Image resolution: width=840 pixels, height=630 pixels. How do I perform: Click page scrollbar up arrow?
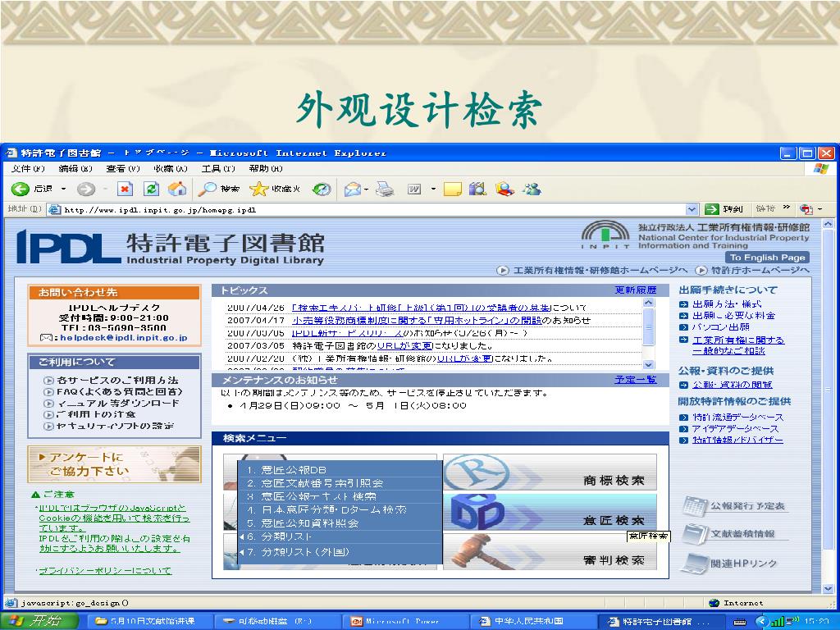[828, 224]
